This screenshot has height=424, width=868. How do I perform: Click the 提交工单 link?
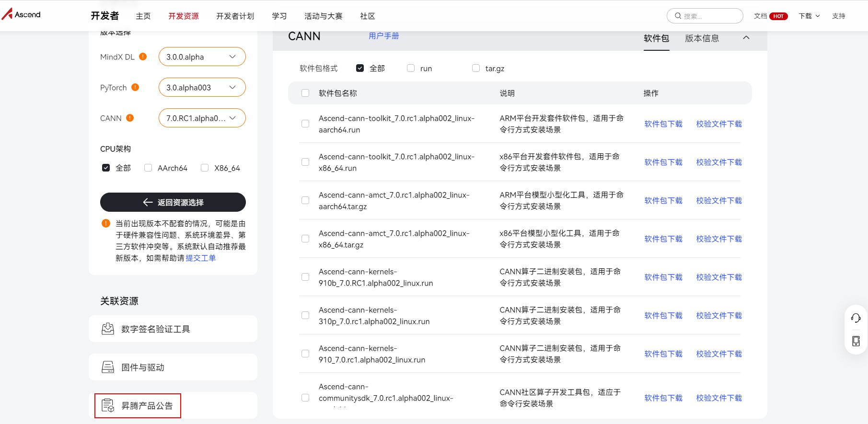coord(201,258)
